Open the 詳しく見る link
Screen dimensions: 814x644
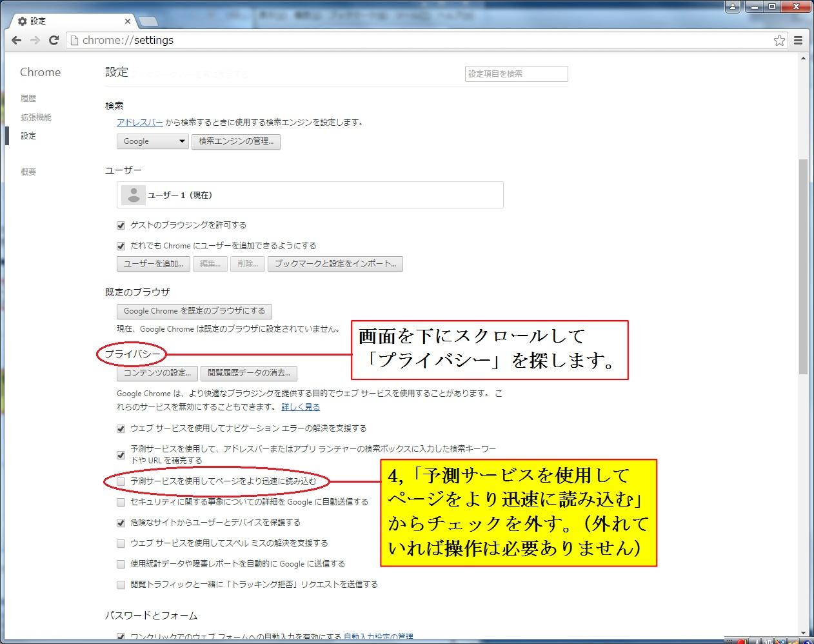(301, 407)
